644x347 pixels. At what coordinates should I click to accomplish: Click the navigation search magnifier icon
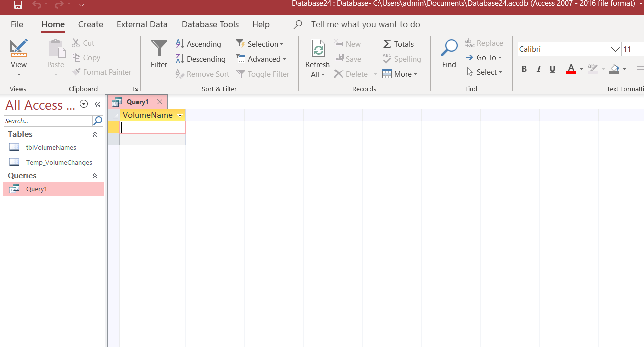[x=98, y=121]
